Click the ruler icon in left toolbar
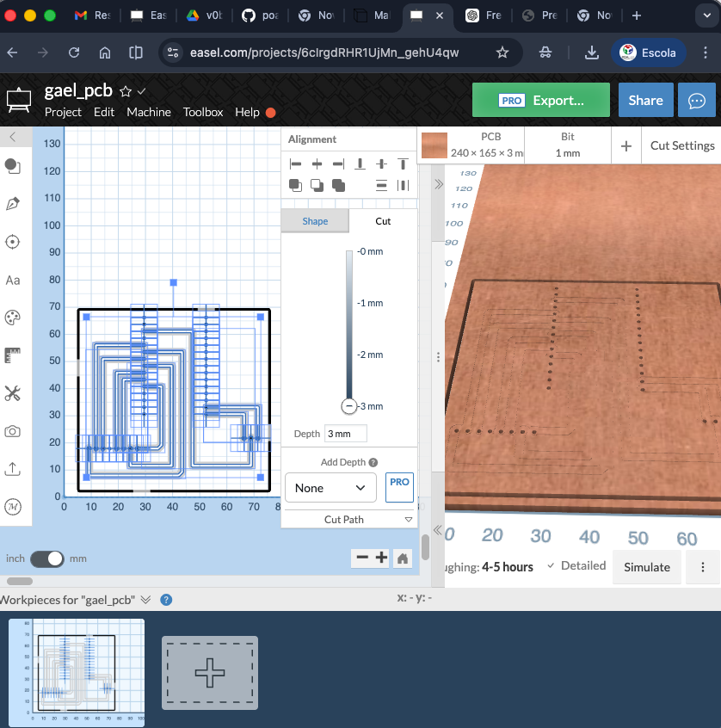 coord(13,355)
